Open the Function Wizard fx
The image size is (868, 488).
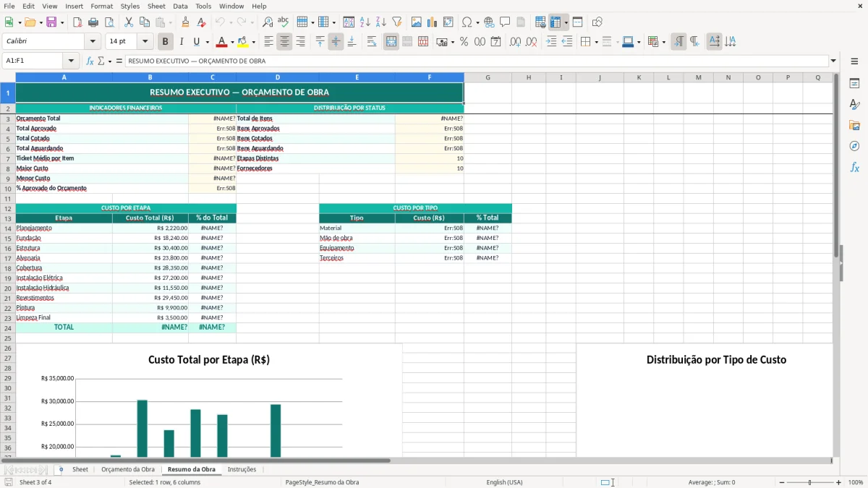click(x=90, y=61)
